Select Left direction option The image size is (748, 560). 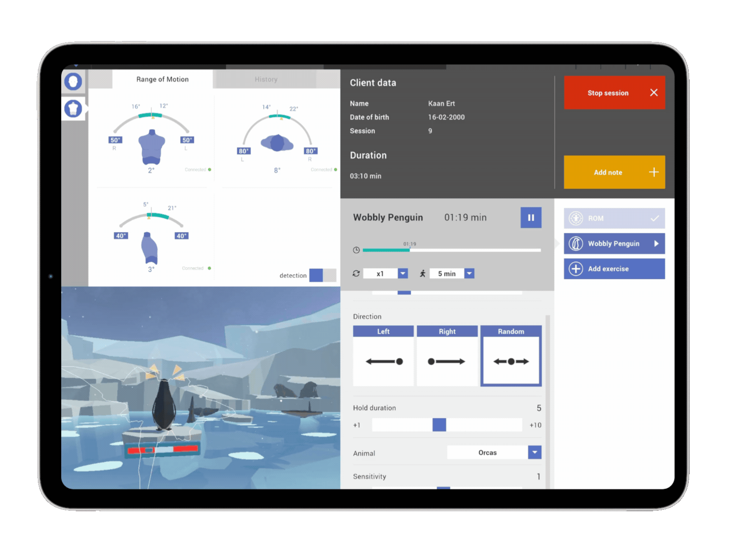click(x=383, y=356)
